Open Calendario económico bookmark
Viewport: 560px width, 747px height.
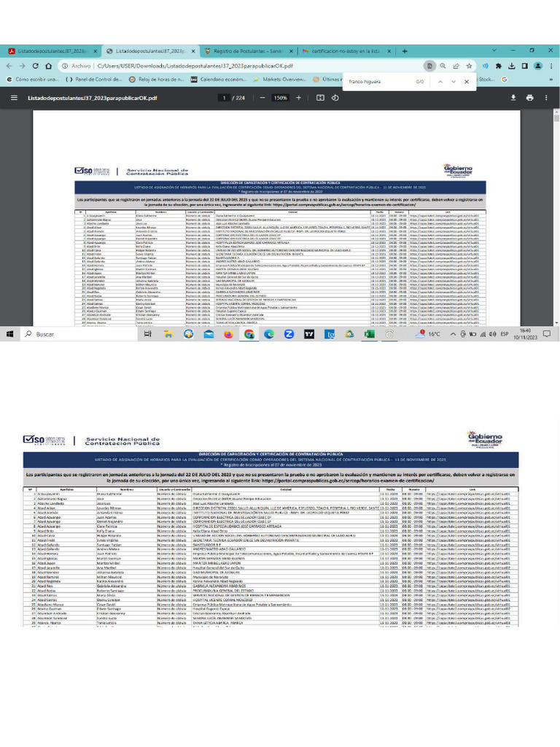[x=219, y=80]
